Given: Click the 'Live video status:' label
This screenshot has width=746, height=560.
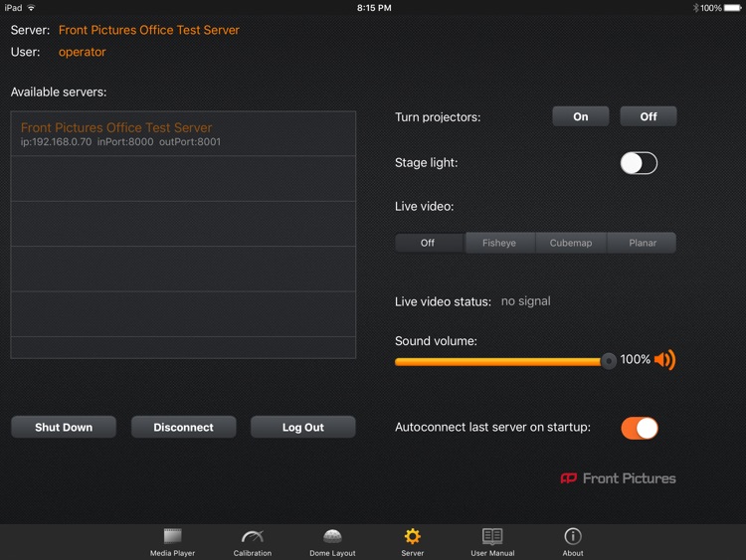Looking at the screenshot, I should point(443,301).
